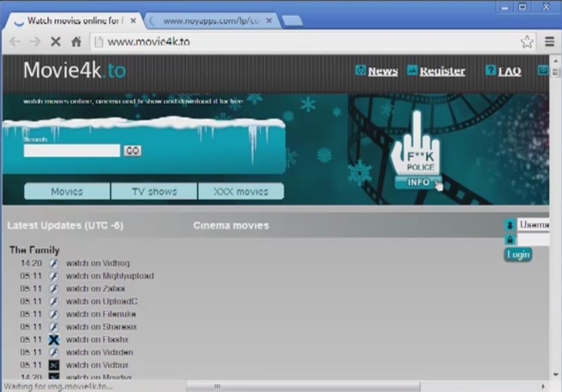Click the horizontal scrollbar right arrow
Screen dimensions: 562x392
[543, 387]
